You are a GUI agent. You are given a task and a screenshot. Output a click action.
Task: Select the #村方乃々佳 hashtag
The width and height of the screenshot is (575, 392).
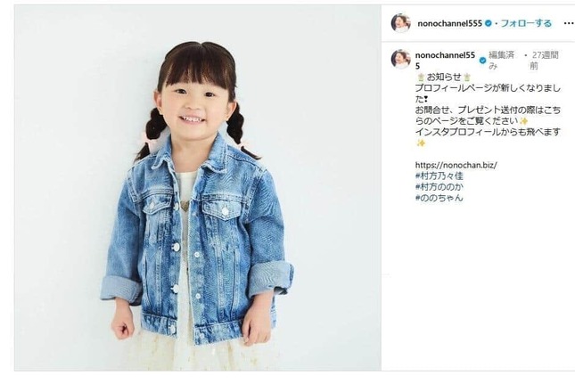[x=439, y=176]
